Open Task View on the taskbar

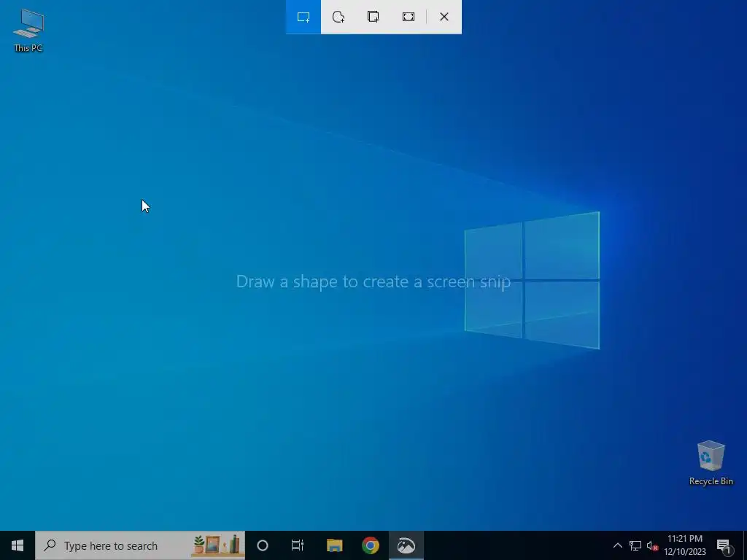pyautogui.click(x=298, y=545)
